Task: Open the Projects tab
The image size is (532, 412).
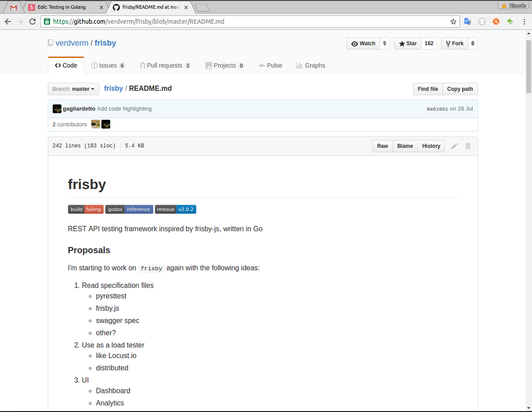Action: click(225, 65)
